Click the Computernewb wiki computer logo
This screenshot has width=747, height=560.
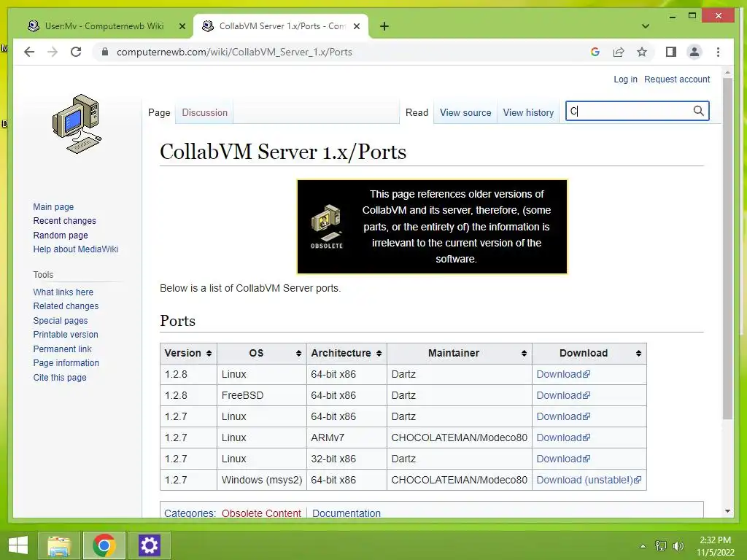[x=77, y=124]
